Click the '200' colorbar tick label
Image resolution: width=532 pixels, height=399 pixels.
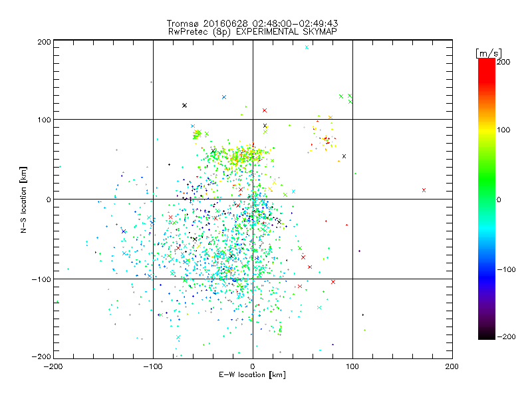[503, 62]
